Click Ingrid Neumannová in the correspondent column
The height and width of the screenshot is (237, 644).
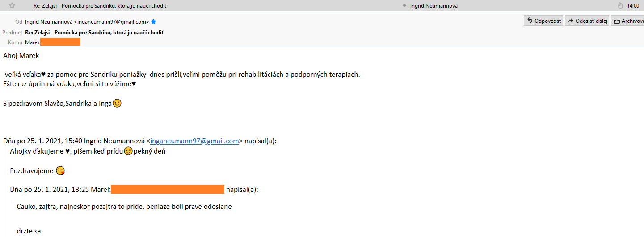[434, 6]
